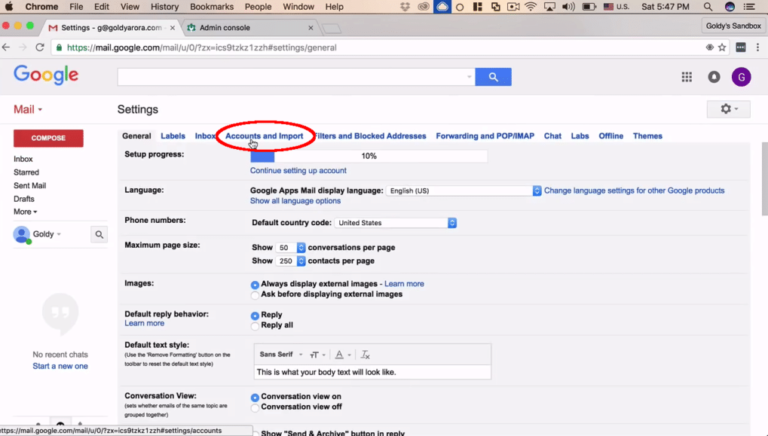Click Learn more under Default reply behavior
This screenshot has height=436, width=768.
click(144, 323)
